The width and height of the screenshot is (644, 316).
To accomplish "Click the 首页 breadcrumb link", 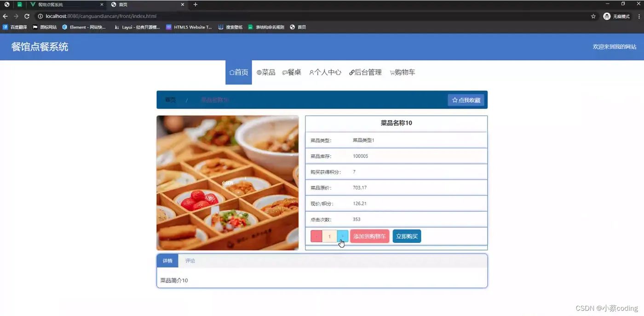I will click(x=170, y=100).
